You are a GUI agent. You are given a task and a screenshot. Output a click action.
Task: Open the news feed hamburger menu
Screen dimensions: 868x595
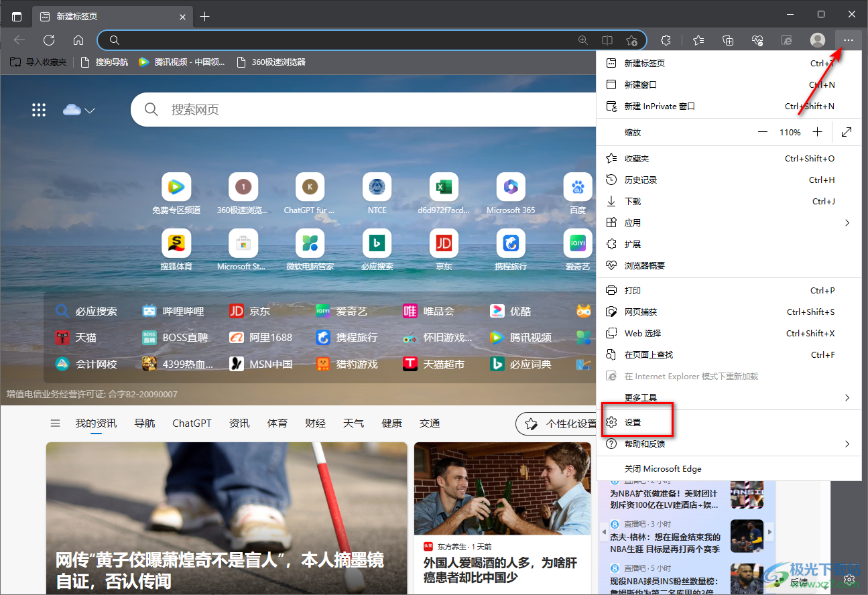[56, 423]
